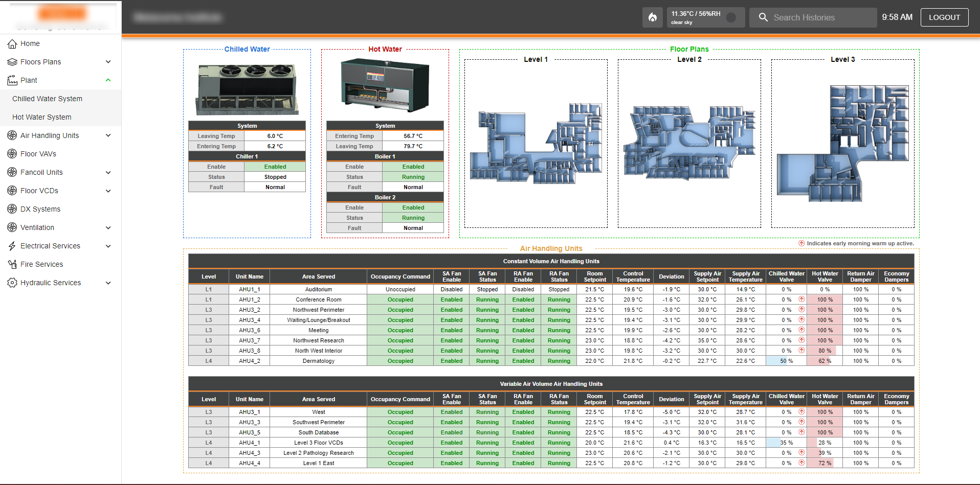Open Hot Water System submenu item

pyautogui.click(x=60, y=117)
